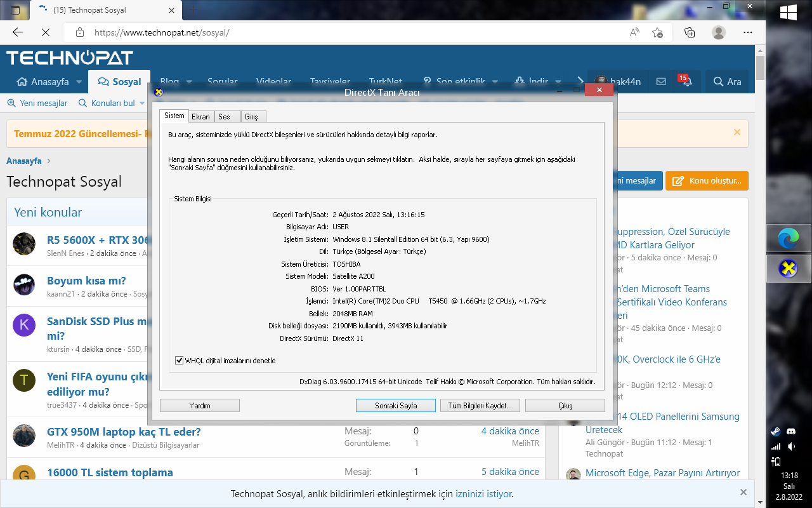The image size is (812, 508).
Task: Open the Anasayfa nav item
Action: (43, 81)
